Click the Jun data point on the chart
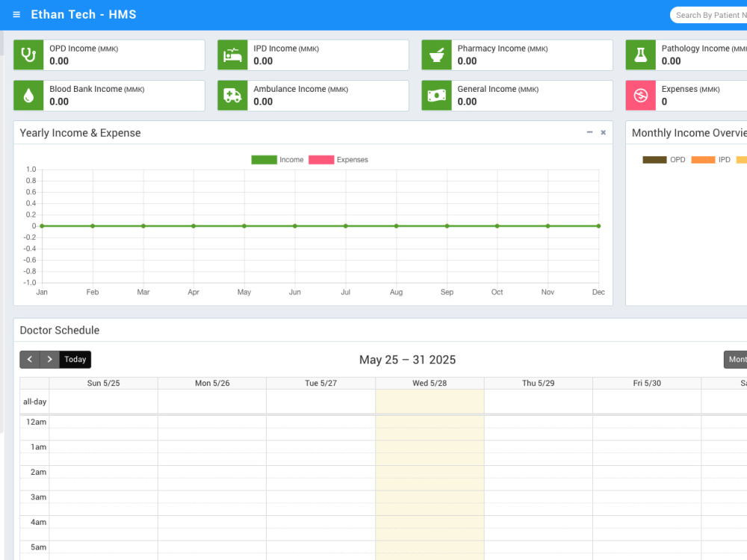This screenshot has height=560, width=747. coord(295,226)
